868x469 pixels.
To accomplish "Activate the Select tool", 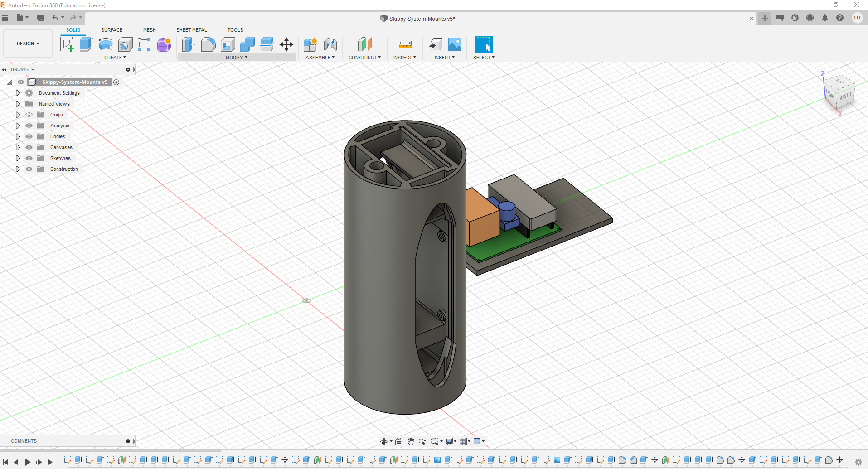I will point(484,44).
